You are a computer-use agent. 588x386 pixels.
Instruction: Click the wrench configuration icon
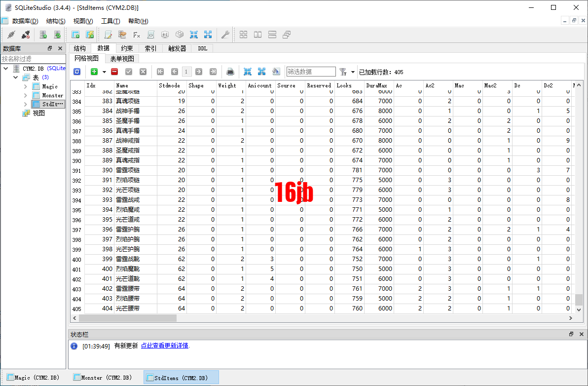225,35
